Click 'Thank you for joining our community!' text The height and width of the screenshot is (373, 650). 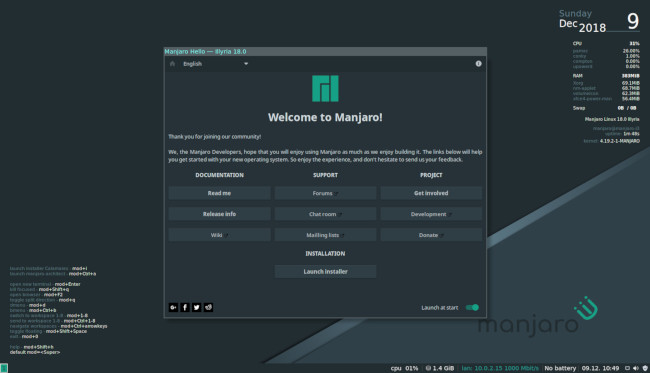215,137
